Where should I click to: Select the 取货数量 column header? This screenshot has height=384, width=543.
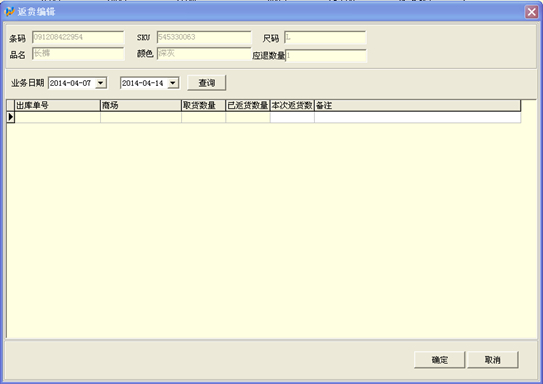tap(203, 106)
